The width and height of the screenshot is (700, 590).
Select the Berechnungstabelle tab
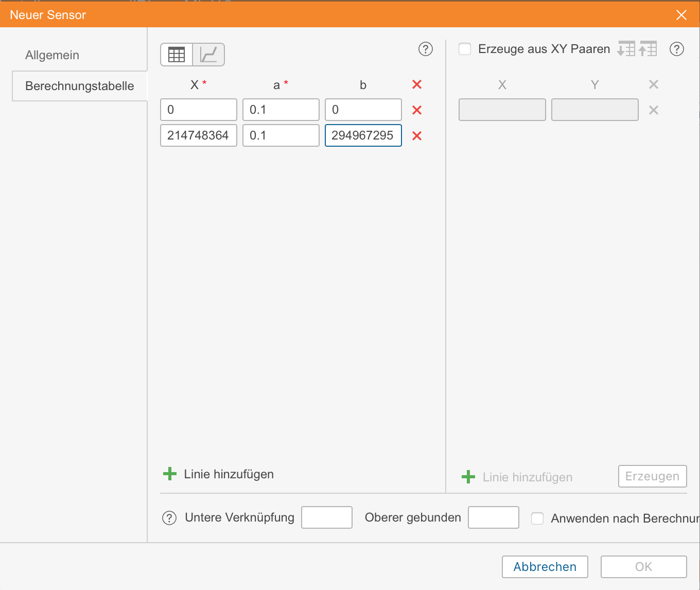point(79,86)
